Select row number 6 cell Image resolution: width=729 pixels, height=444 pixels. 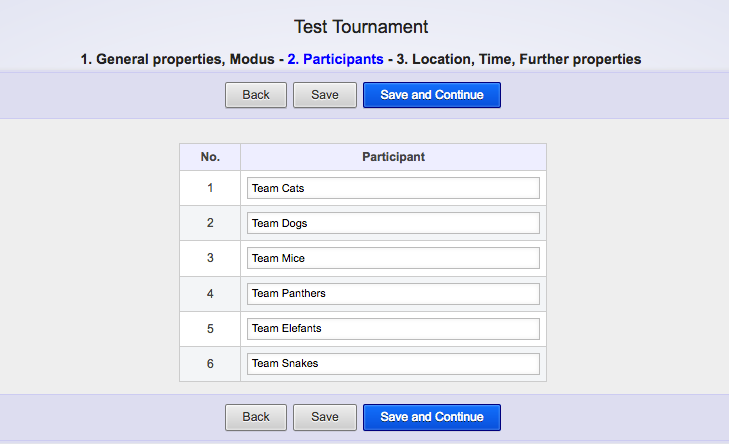210,363
